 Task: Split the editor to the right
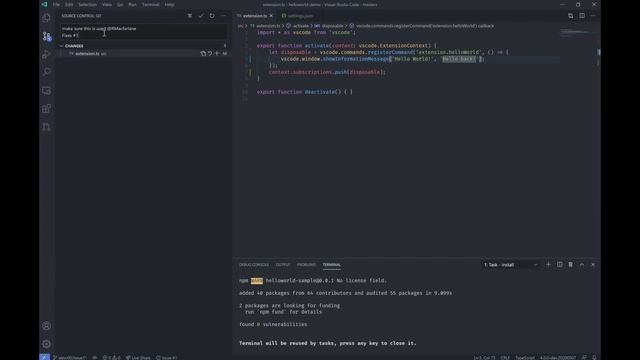[582, 16]
